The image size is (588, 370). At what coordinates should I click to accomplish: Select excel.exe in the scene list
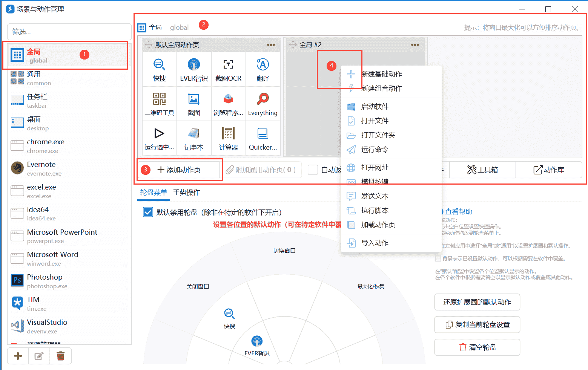pos(69,191)
